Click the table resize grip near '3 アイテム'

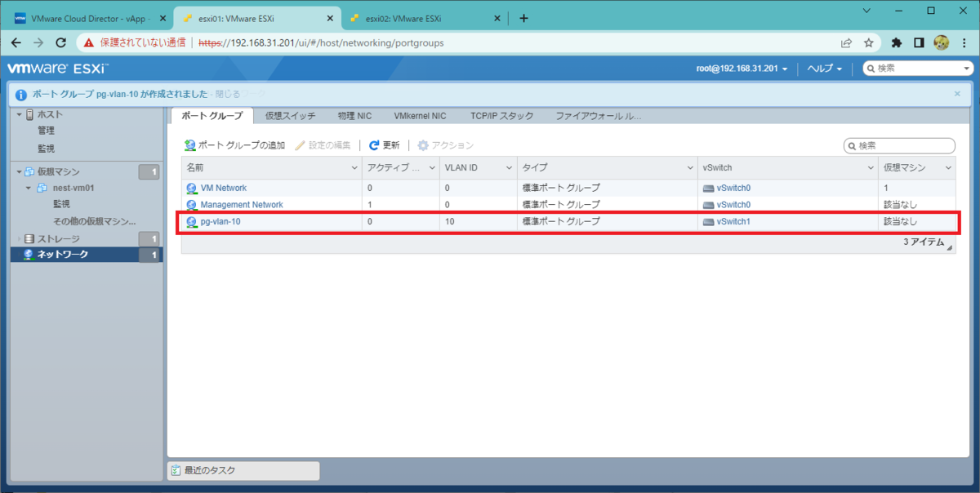(950, 247)
